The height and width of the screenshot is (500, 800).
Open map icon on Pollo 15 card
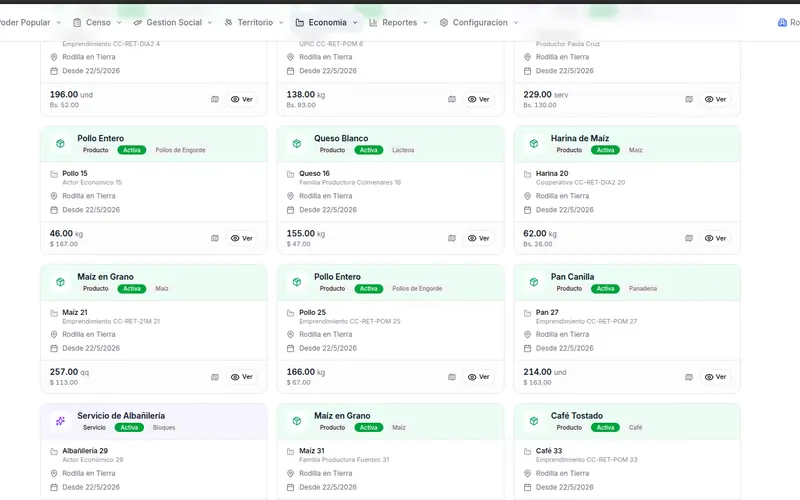tap(215, 238)
